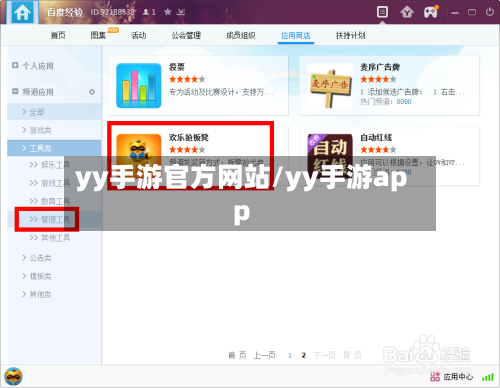Open the 投票 bar chart app icon
The height and width of the screenshot is (388, 500).
pos(139,85)
